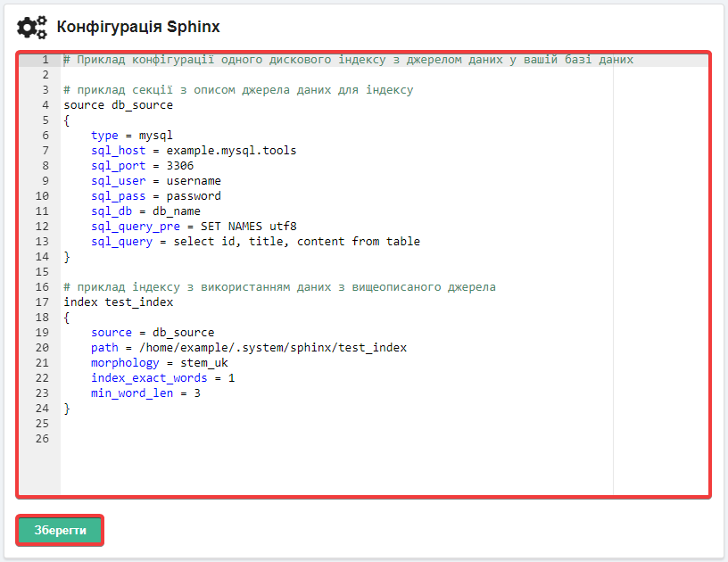Screen dimensions: 728x562
Task: Click the Конфігурація Sphinx heading text
Action: [138, 27]
